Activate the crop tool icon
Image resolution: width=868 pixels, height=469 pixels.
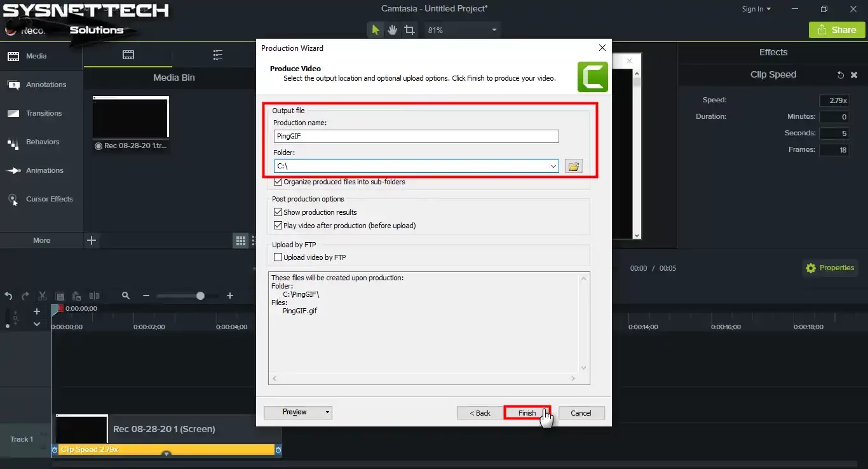[x=410, y=30]
